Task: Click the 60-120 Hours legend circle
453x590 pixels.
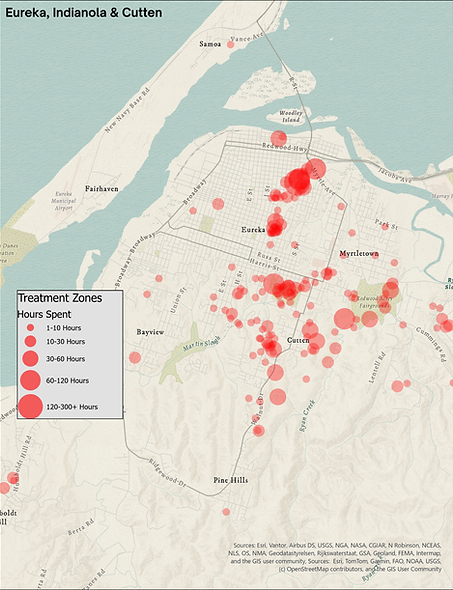Action: tap(30, 380)
